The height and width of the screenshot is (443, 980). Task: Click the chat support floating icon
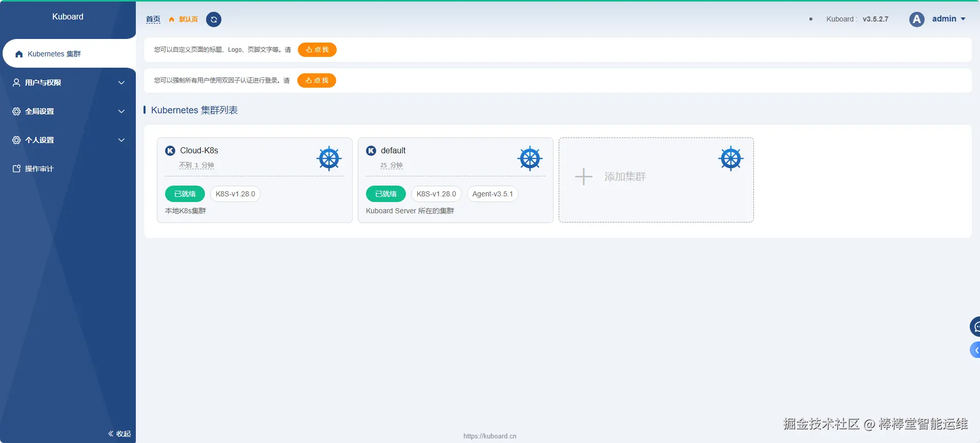click(975, 327)
